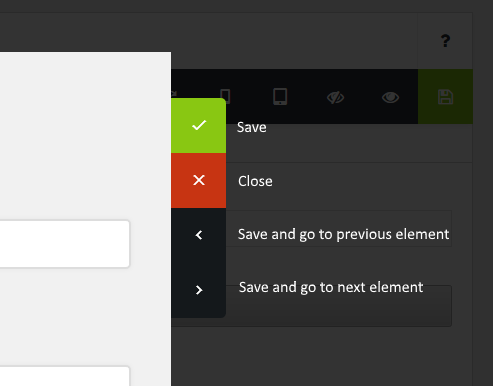Click the "Save" text label

pos(252,127)
